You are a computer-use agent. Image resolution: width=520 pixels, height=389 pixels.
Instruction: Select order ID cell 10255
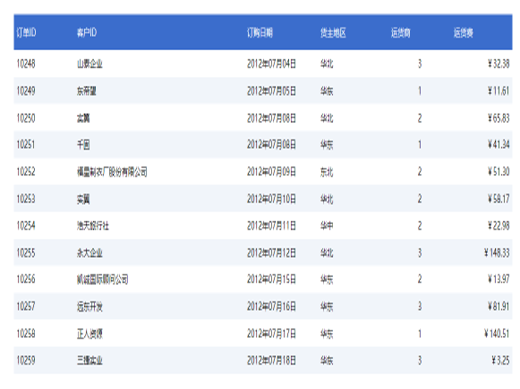26,253
